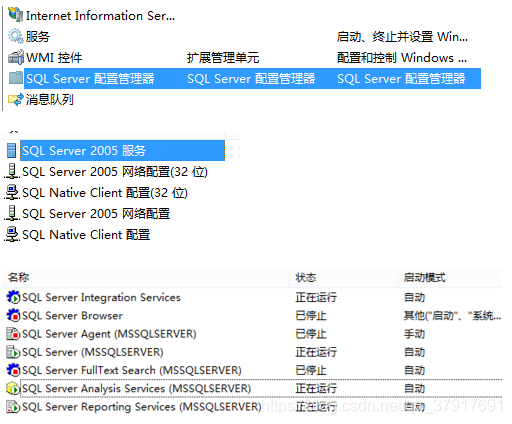The height and width of the screenshot is (424, 512).
Task: Click 已停止 status of SQL Server Browser
Action: [311, 315]
